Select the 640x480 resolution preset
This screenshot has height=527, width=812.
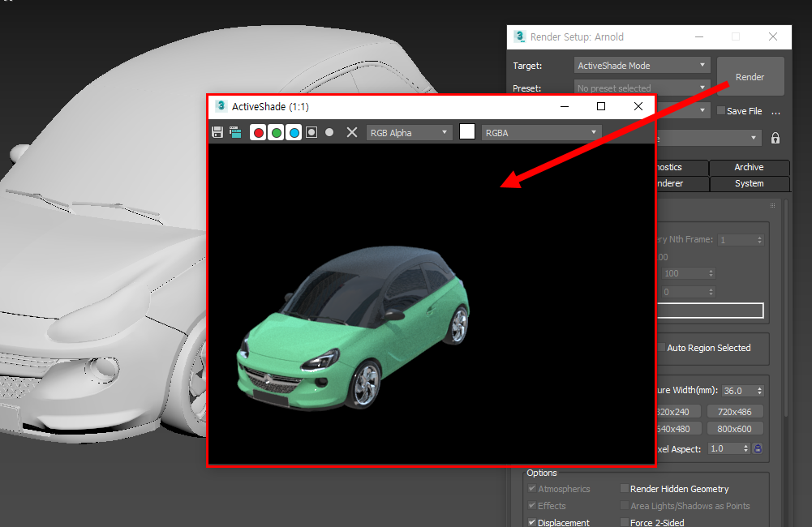(678, 429)
